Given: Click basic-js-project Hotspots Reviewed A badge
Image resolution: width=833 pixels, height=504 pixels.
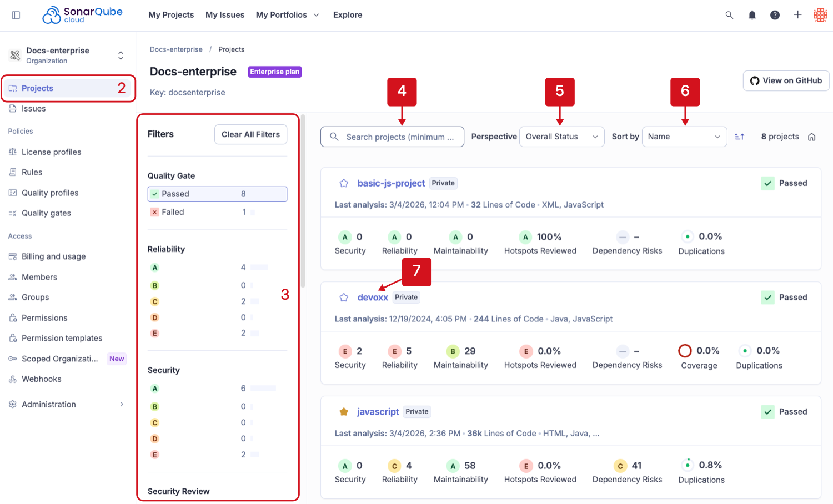Looking at the screenshot, I should pos(525,237).
